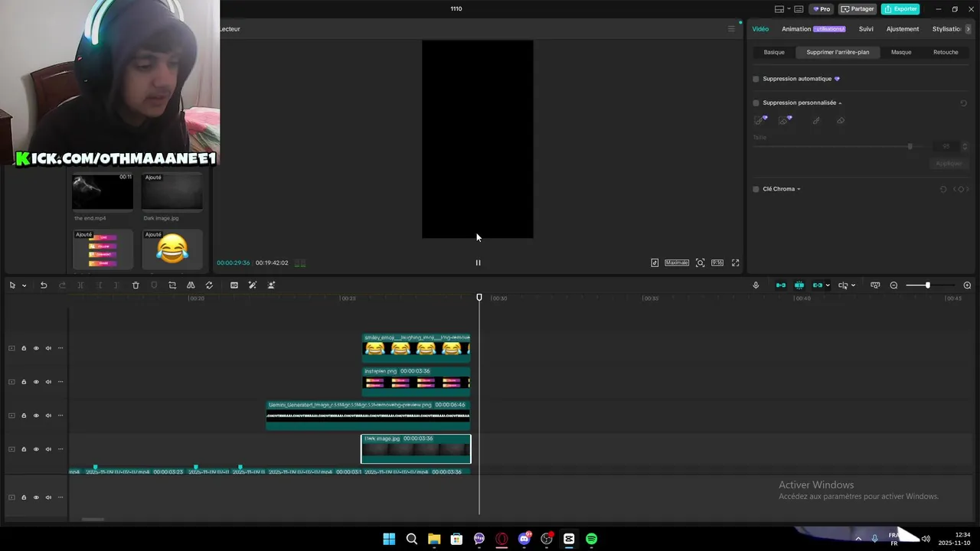This screenshot has height=551, width=980.
Task: Open the keyboard shortcuts icon in title bar
Action: point(799,9)
